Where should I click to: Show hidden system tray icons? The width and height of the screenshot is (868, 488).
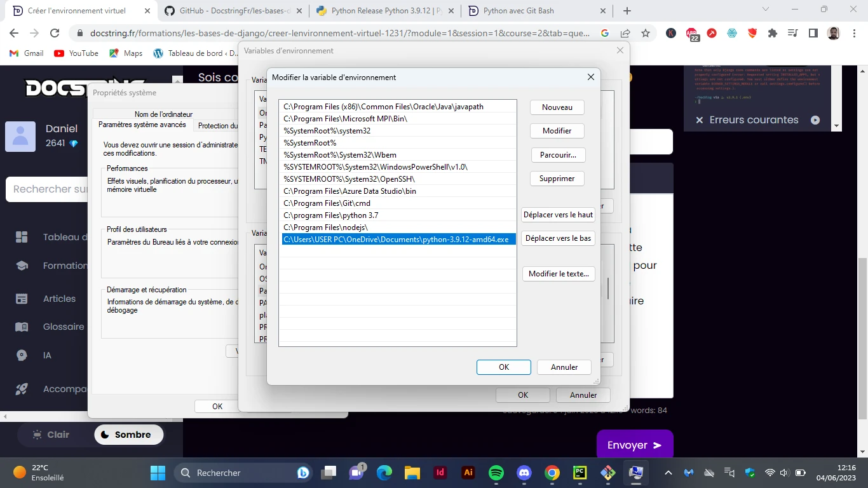[668, 473]
